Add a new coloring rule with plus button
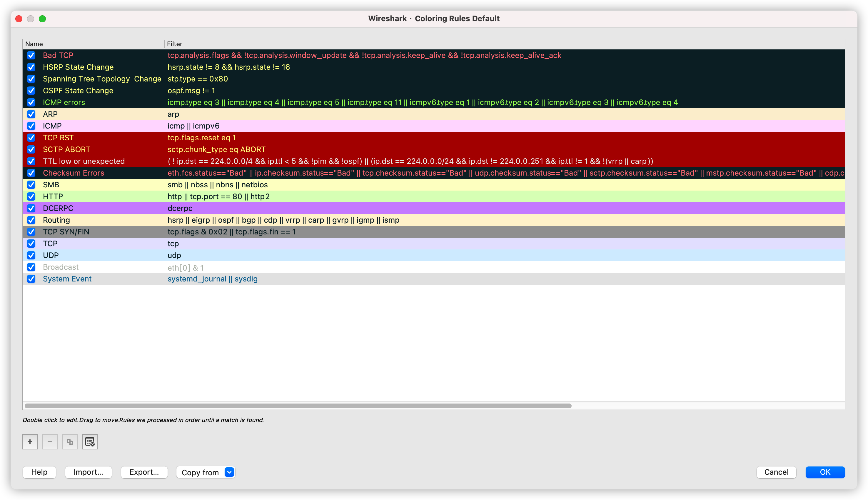The height and width of the screenshot is (500, 868). coord(30,442)
